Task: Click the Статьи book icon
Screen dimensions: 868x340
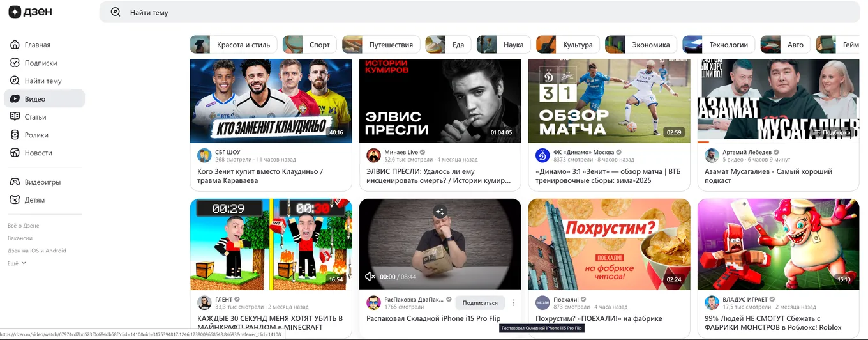Action: [15, 116]
